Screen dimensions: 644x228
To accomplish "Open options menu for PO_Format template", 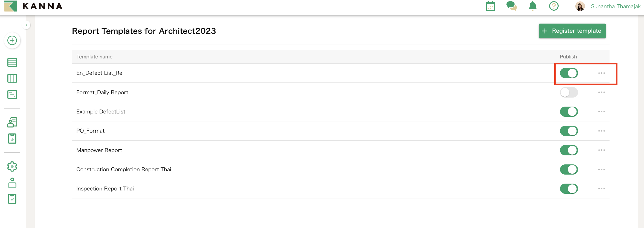I will pyautogui.click(x=602, y=131).
